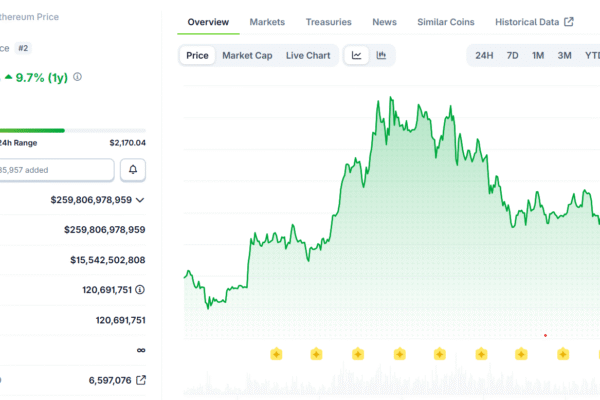The width and height of the screenshot is (600, 400).
Task: Click the price alert bell icon
Action: coord(133,170)
